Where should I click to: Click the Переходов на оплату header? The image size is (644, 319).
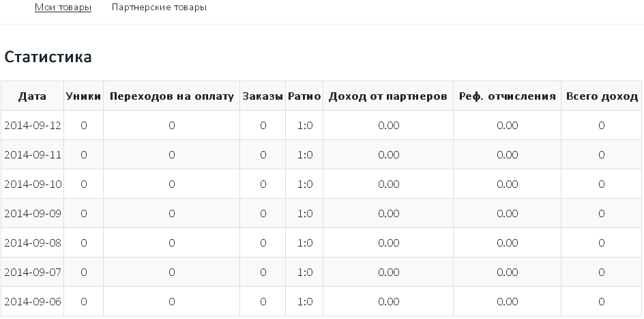pyautogui.click(x=171, y=96)
